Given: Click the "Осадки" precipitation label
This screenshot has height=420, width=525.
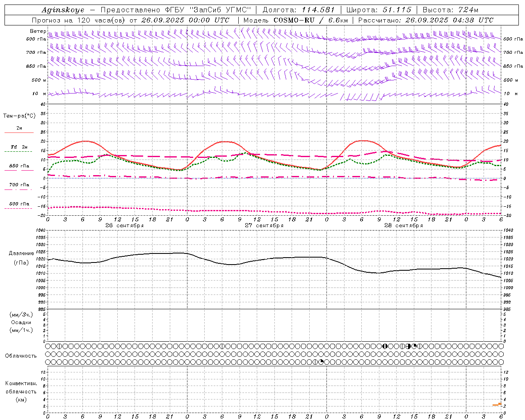Looking at the screenshot, I should (x=21, y=322).
